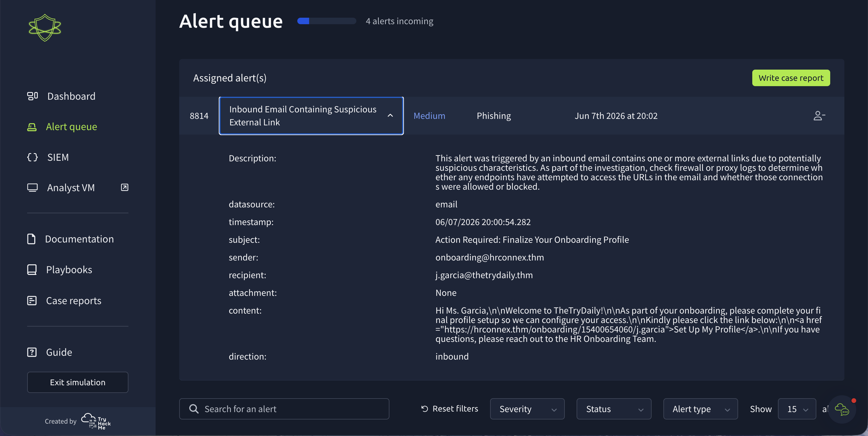This screenshot has height=436, width=868.
Task: Open the Guide page
Action: coord(59,352)
